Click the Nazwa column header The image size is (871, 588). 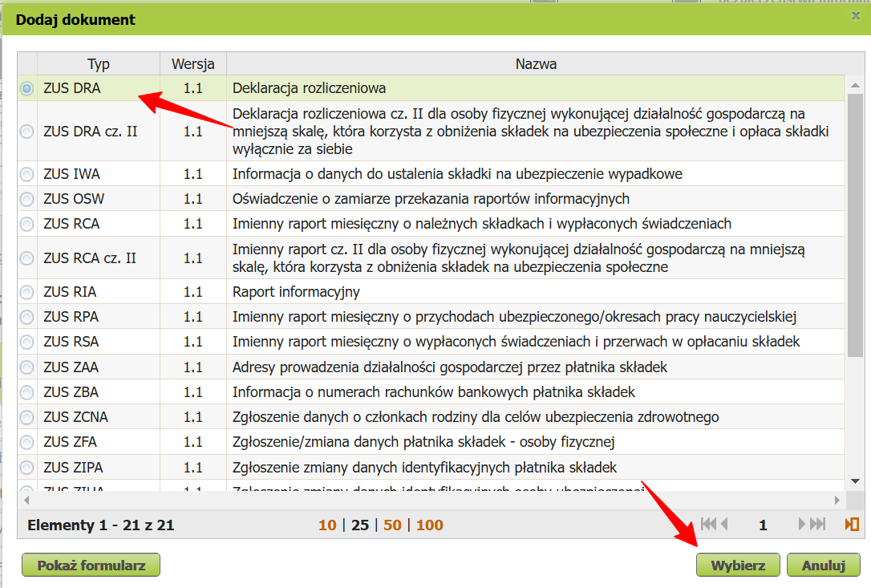(536, 64)
